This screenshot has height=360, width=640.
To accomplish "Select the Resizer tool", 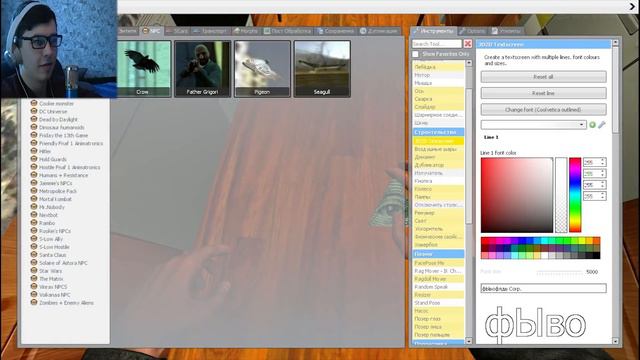I will coord(438,295).
